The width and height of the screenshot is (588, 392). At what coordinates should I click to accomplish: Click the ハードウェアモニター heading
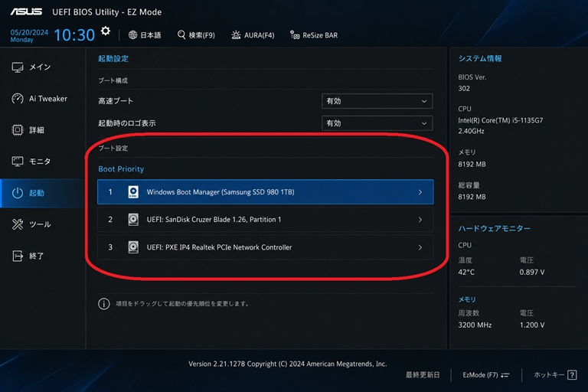point(495,228)
